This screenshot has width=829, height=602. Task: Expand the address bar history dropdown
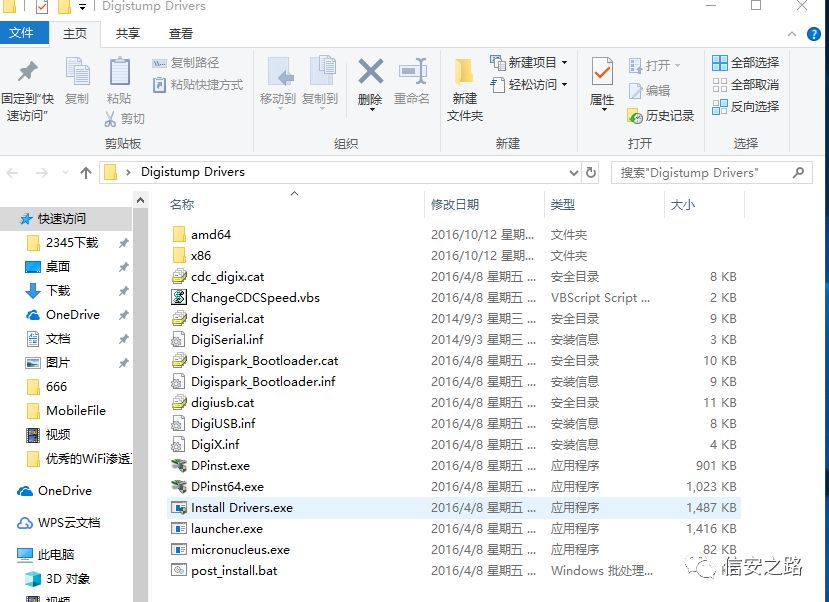tap(574, 172)
